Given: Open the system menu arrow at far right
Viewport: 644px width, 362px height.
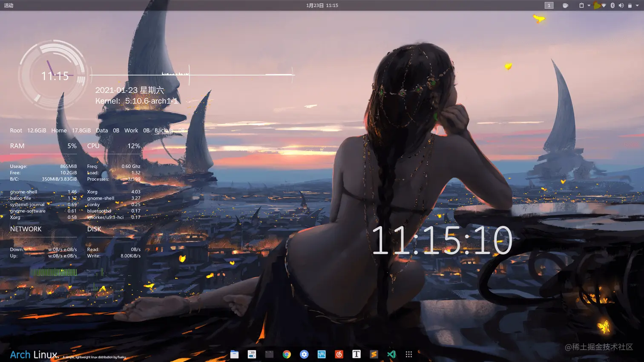Looking at the screenshot, I should click(x=638, y=6).
